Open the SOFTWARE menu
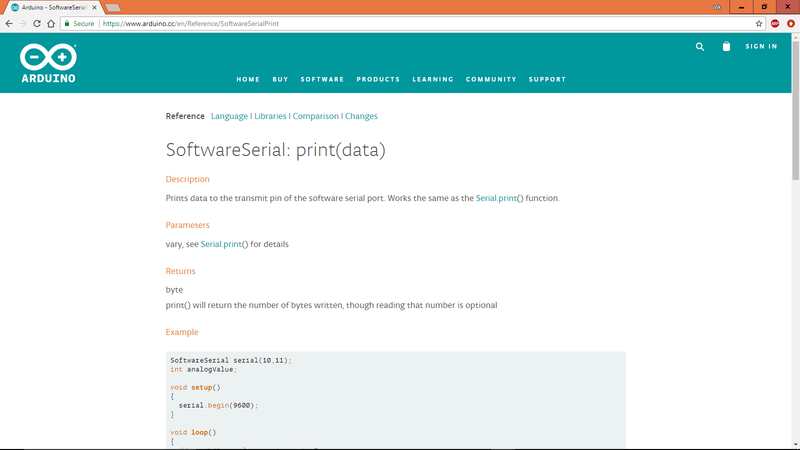This screenshot has width=800, height=450. (322, 80)
